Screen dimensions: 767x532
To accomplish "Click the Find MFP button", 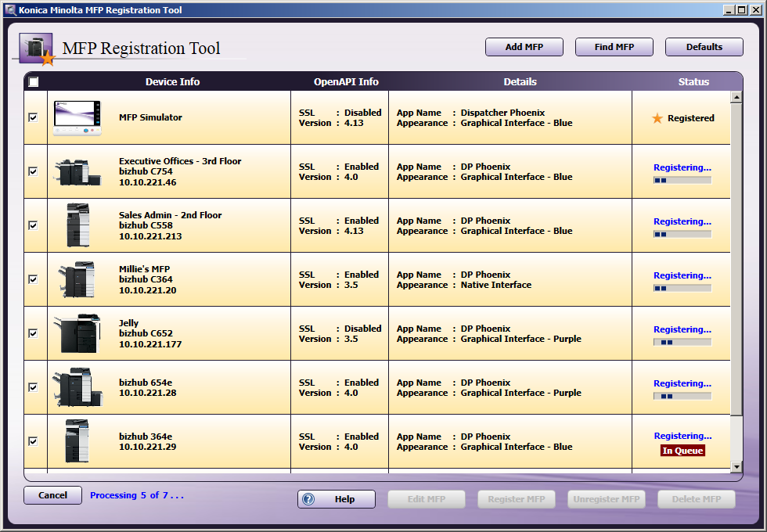I will 614,47.
